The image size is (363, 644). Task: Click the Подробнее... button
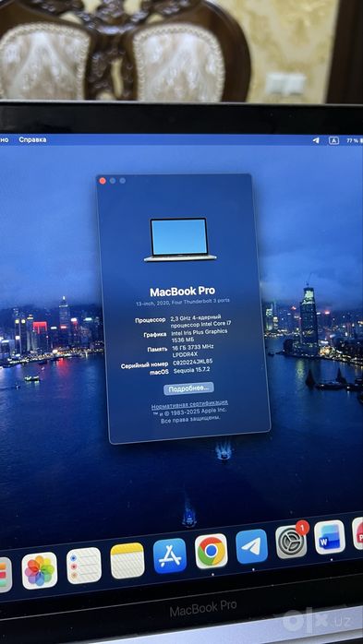188,388
